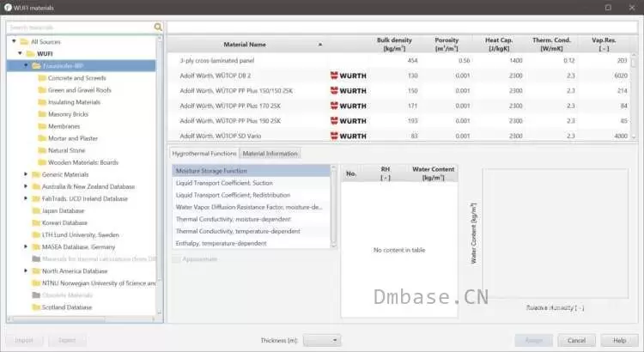Screen dimensions: 644x352
Task: Click the Assign button
Action: [533, 340]
